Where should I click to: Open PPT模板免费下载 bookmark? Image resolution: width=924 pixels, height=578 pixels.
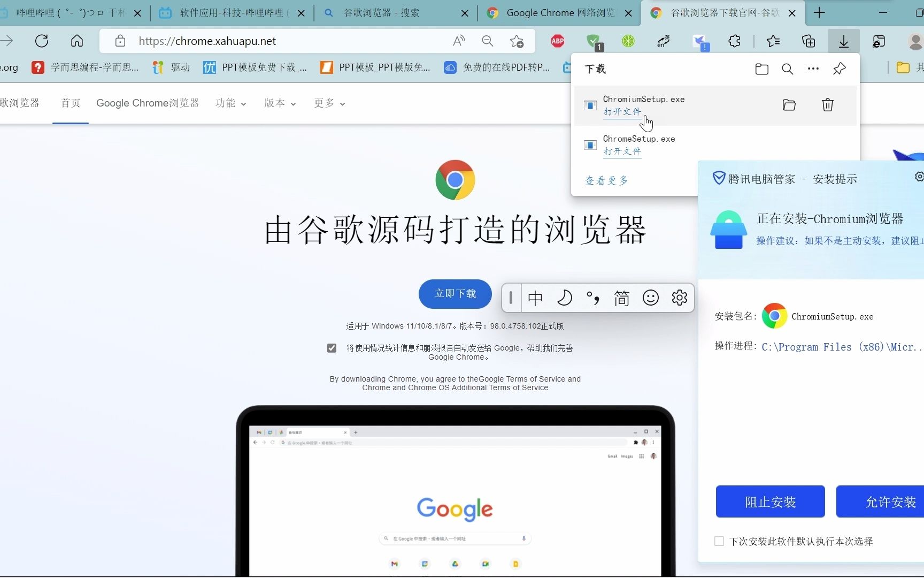(256, 67)
